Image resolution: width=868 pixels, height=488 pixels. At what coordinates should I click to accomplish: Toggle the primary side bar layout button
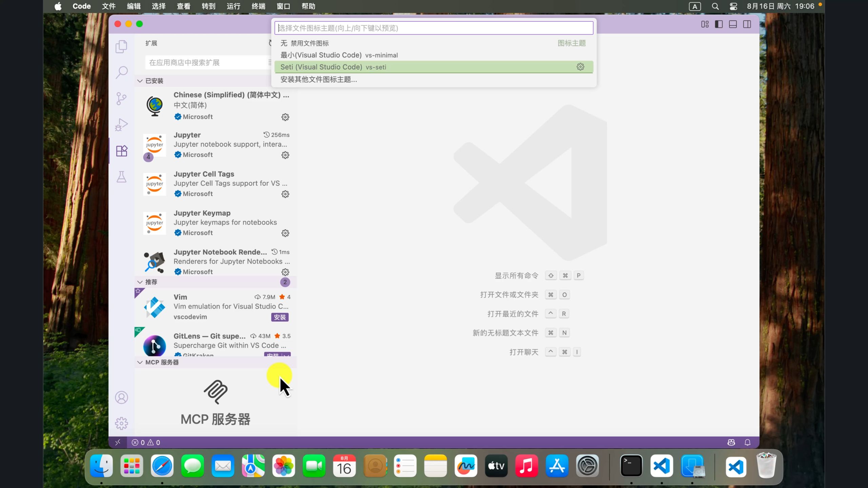tap(718, 24)
